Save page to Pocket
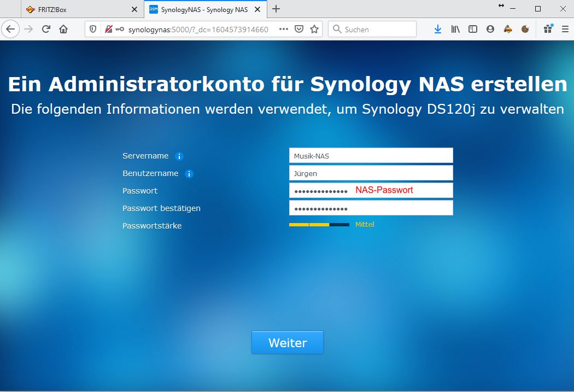The image size is (574, 392). point(299,30)
